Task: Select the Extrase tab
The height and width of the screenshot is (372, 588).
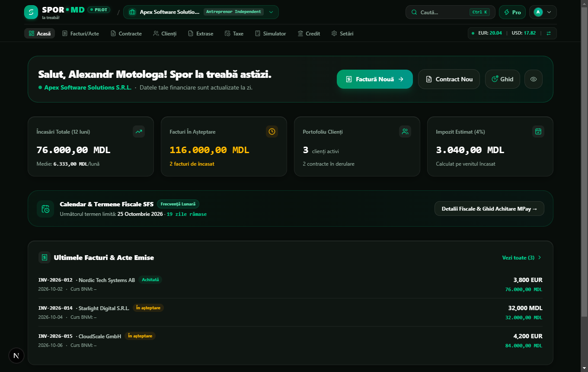Action: pos(201,33)
